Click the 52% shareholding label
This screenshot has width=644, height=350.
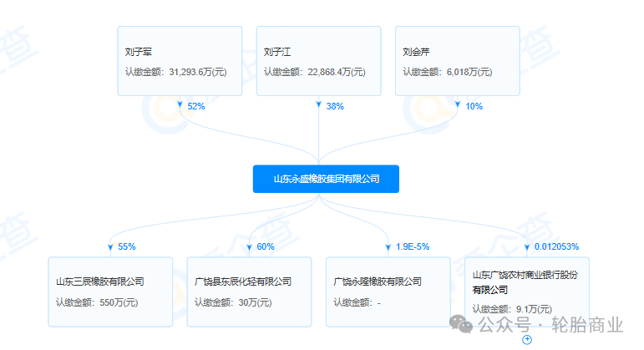click(196, 106)
